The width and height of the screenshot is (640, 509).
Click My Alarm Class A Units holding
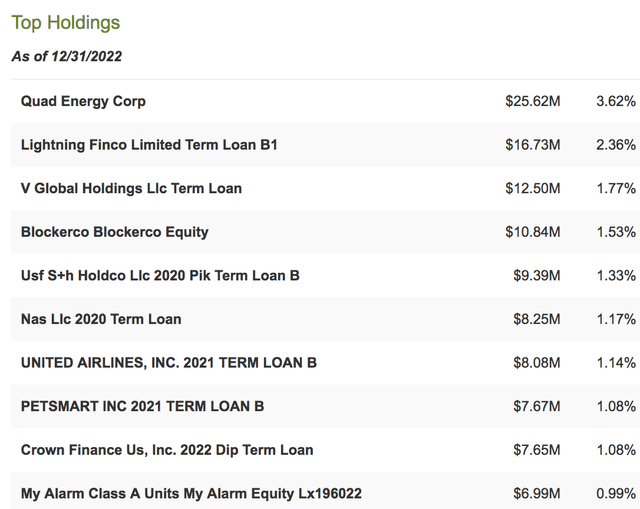[x=191, y=494]
